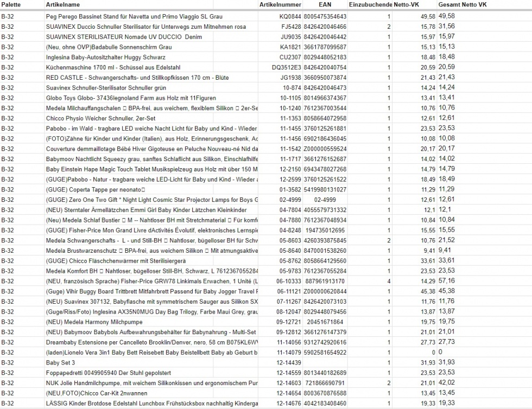Click EAN 3661787099587

[x=325, y=47]
